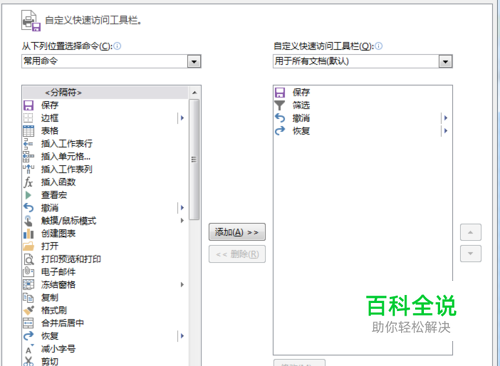
Task: Expand the left list Undo (撤消) submenu arrow
Action: tap(182, 208)
